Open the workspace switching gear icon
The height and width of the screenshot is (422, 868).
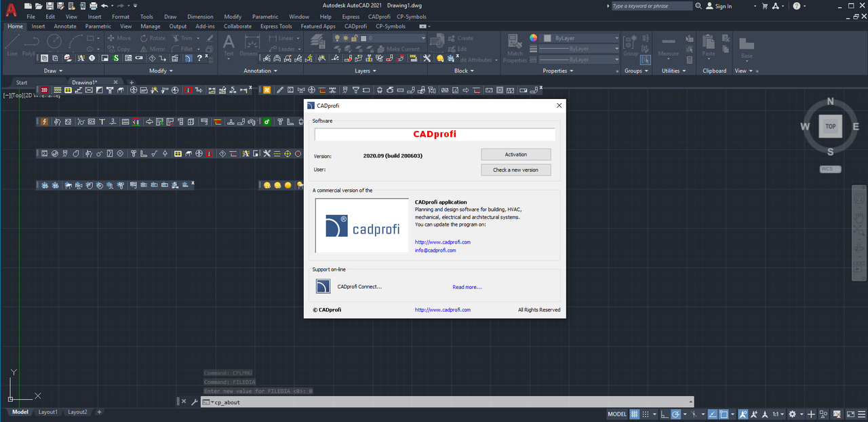click(791, 414)
